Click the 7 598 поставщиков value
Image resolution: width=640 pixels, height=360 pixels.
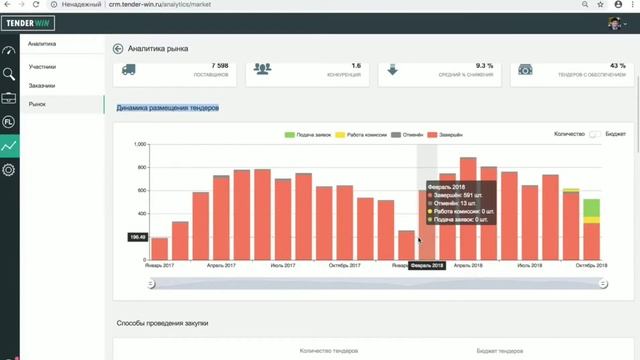pyautogui.click(x=220, y=66)
